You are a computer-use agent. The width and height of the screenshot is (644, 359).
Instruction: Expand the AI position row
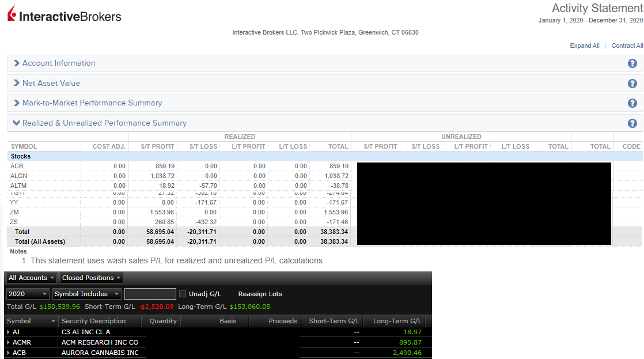click(7, 332)
